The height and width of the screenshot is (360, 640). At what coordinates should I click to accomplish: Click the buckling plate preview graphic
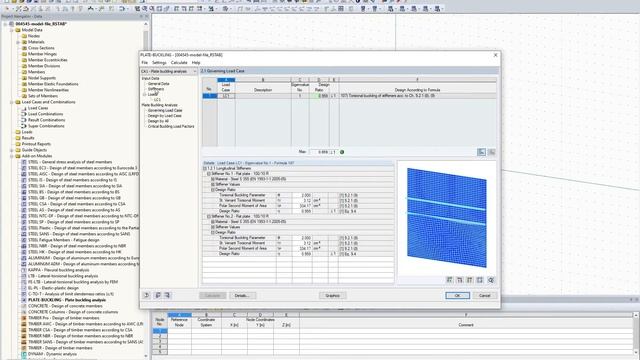point(447,218)
